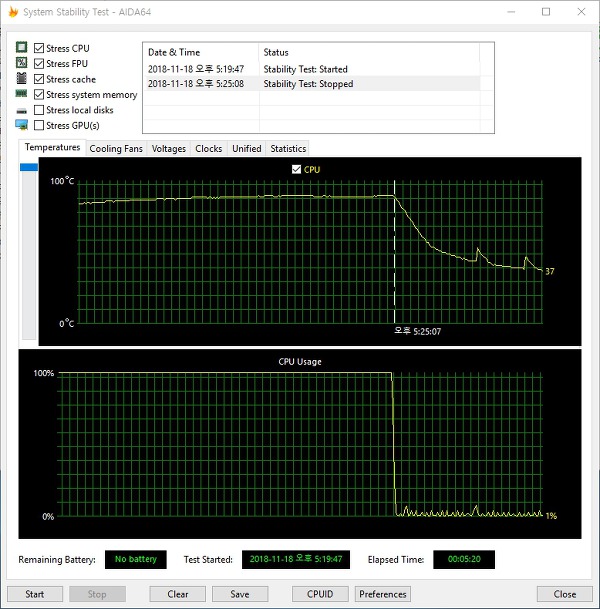Open the CPUID panel
This screenshot has width=600, height=609.
click(320, 594)
